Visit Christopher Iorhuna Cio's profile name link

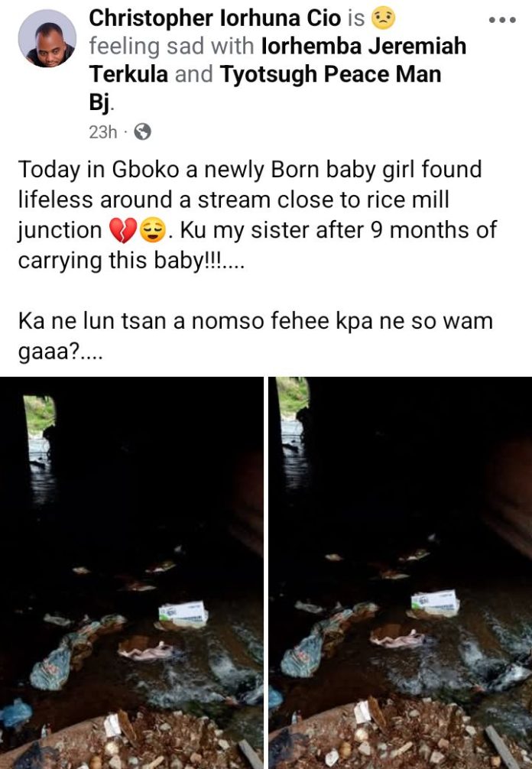pos(215,18)
